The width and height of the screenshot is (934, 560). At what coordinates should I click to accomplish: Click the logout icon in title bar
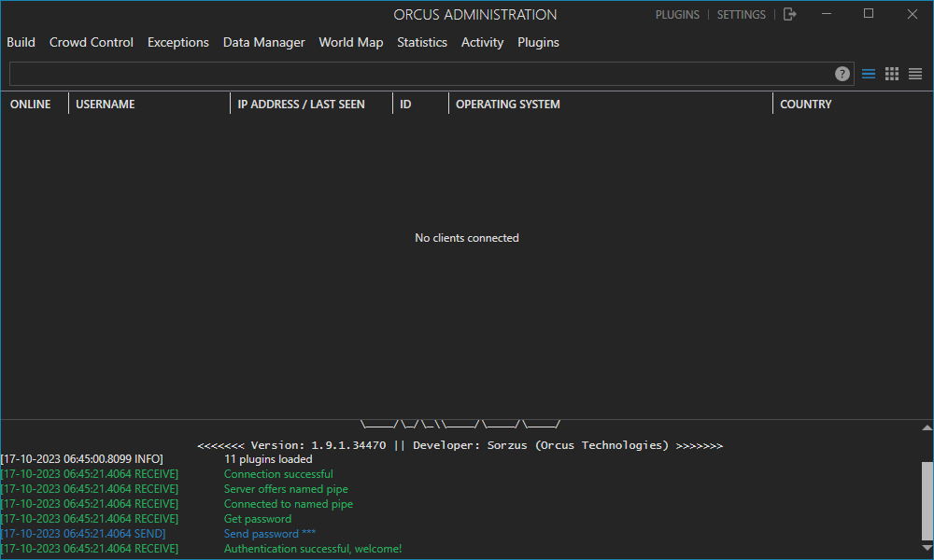click(x=790, y=14)
